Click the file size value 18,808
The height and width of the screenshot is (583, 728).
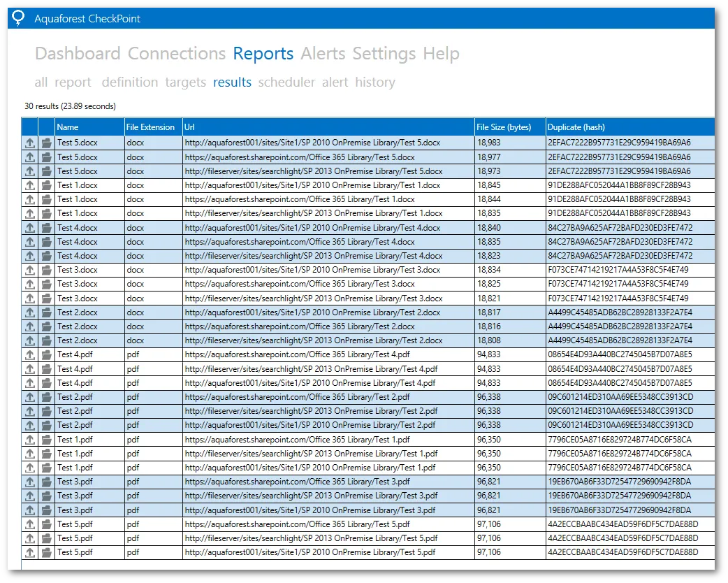coord(489,340)
